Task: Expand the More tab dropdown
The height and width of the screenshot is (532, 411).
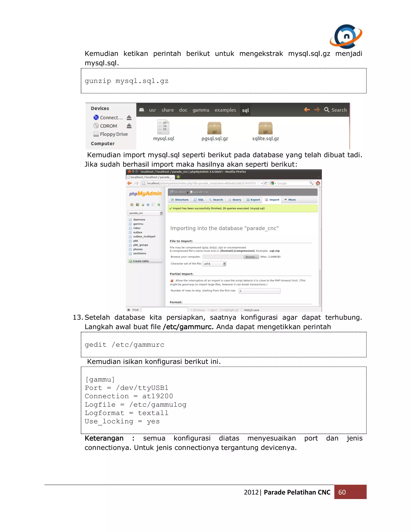Action: coord(290,200)
